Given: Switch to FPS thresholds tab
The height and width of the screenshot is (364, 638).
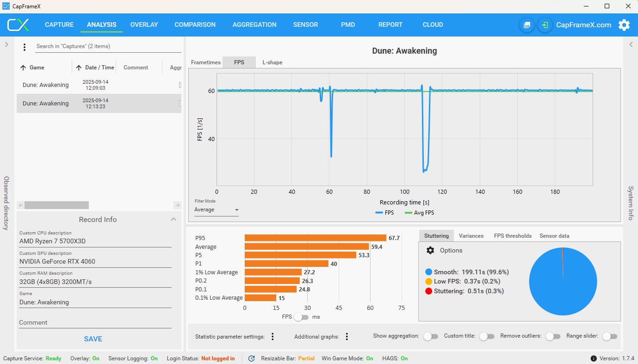Looking at the screenshot, I should point(513,236).
